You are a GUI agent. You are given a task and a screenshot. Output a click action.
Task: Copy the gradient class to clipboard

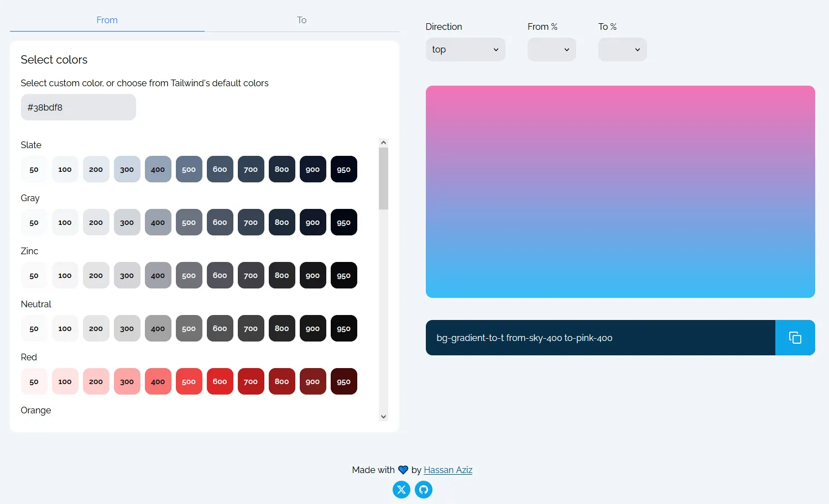tap(795, 338)
